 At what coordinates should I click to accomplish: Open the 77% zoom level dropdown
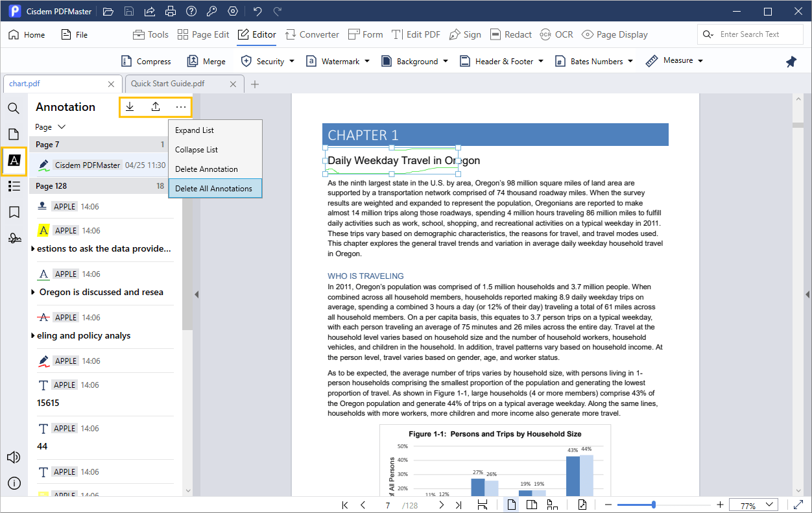pos(754,505)
